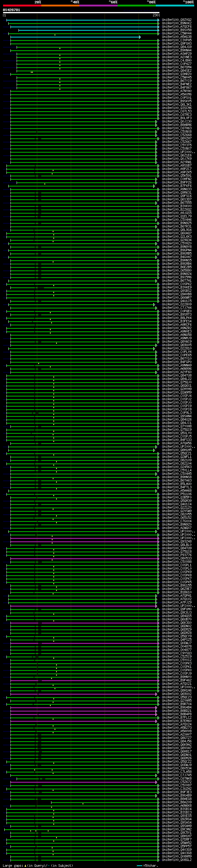Click label UniRef100_A2YRW1
197x868 pixels.
point(177,162)
